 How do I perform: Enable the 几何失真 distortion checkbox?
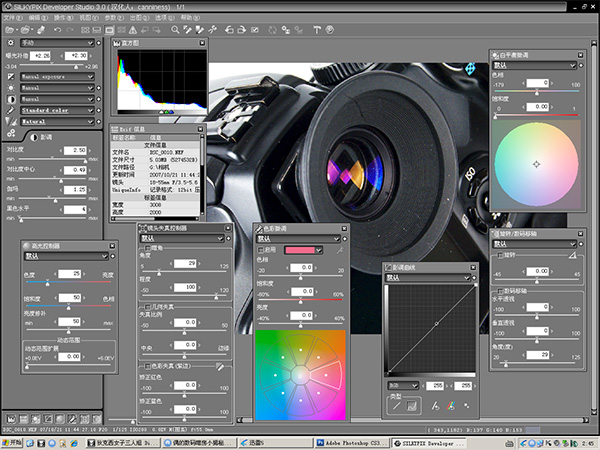pos(147,307)
